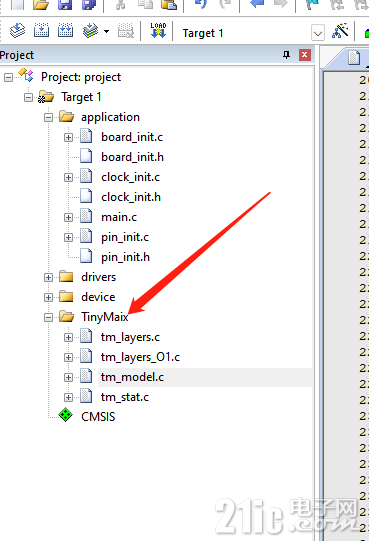Close the Project panel
The height and width of the screenshot is (541, 369).
tap(304, 55)
